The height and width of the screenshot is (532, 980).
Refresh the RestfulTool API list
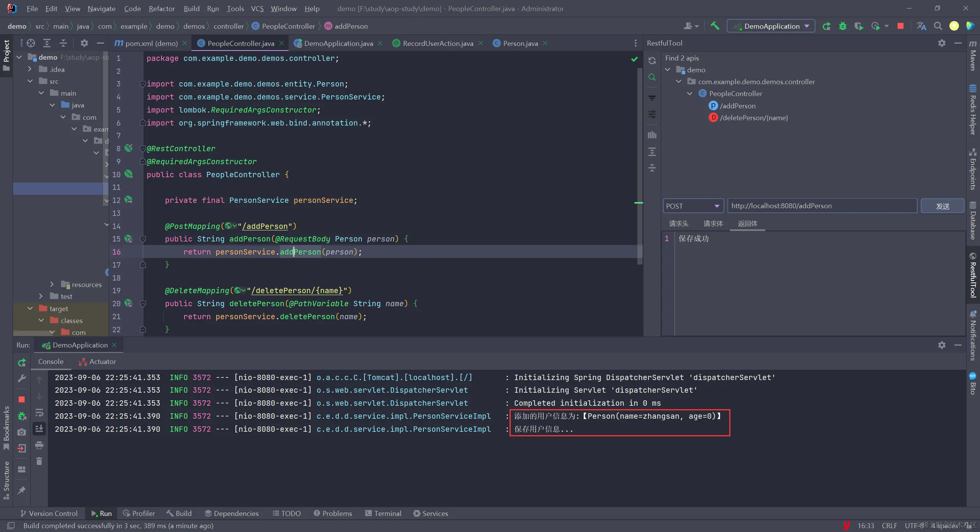coord(652,61)
